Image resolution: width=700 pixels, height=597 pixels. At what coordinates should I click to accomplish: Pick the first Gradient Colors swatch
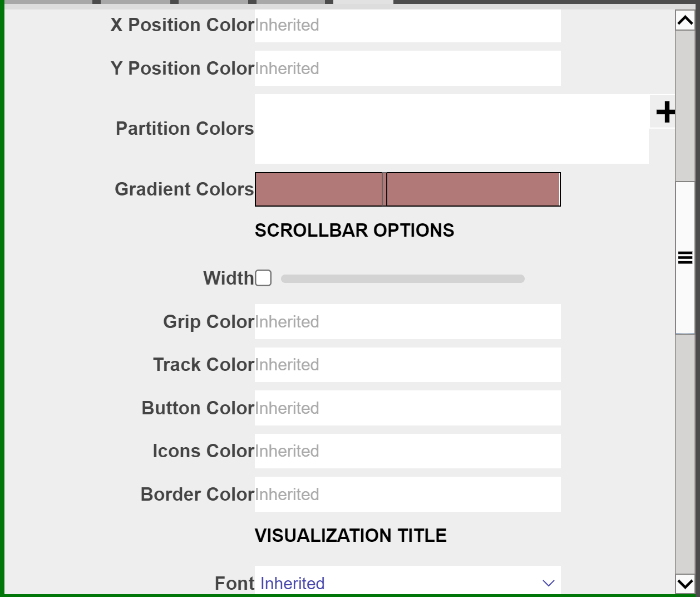pos(319,189)
